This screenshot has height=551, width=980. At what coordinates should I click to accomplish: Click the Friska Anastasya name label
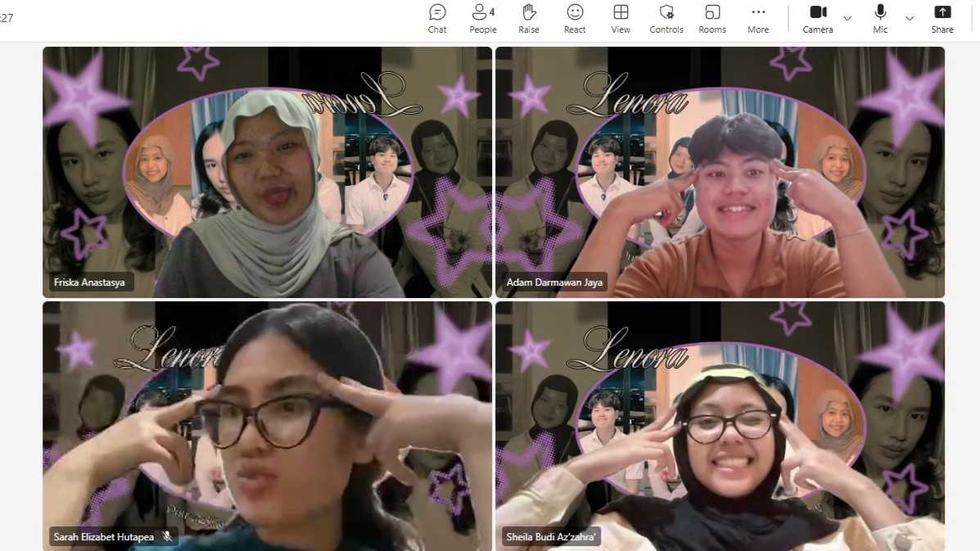(x=89, y=282)
